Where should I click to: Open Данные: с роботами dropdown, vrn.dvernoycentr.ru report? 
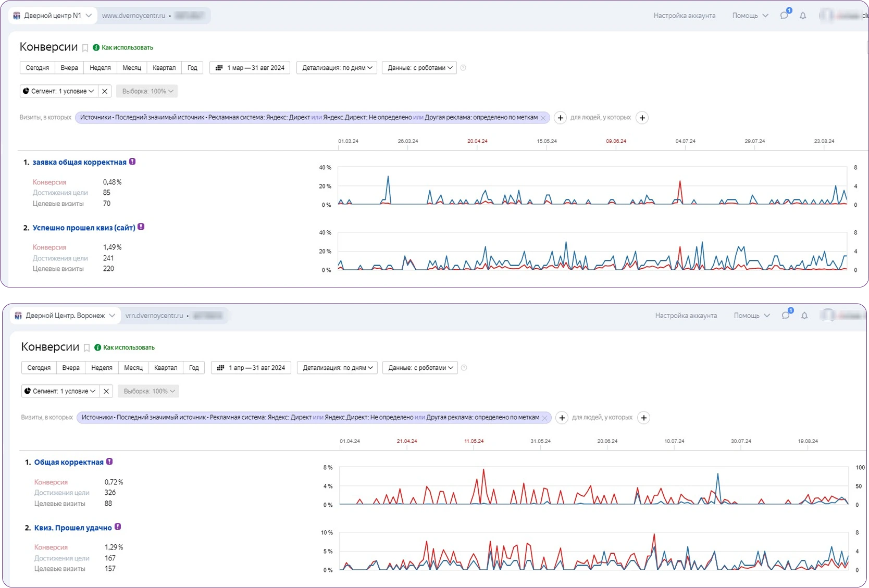(420, 368)
